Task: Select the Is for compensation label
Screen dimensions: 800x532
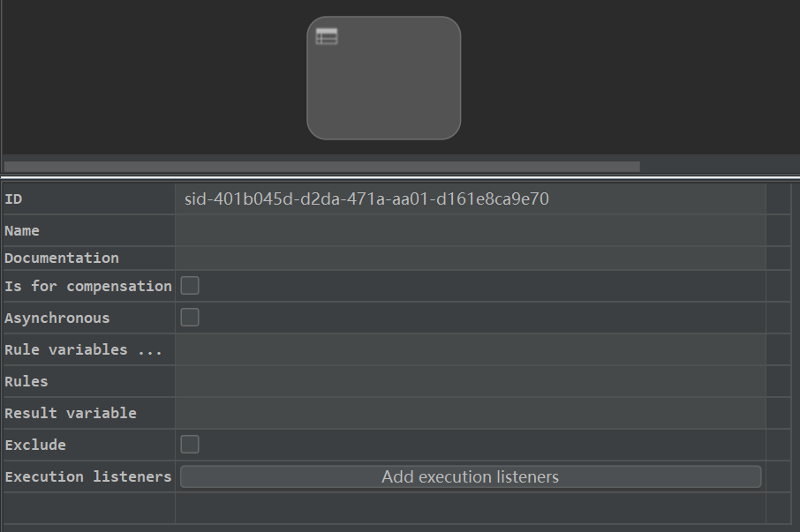Action: click(x=88, y=286)
